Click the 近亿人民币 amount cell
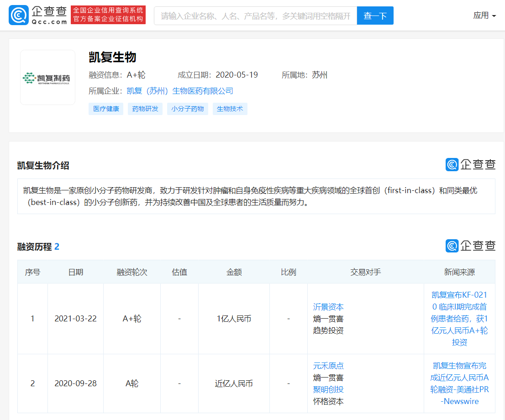The width and height of the screenshot is (505, 420). coord(234,383)
